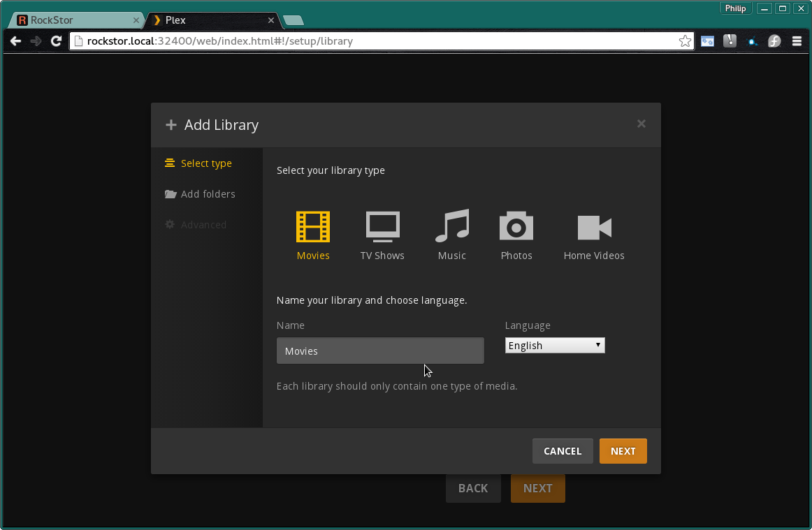Click the page icon in the address bar
The image size is (812, 530).
click(78, 41)
